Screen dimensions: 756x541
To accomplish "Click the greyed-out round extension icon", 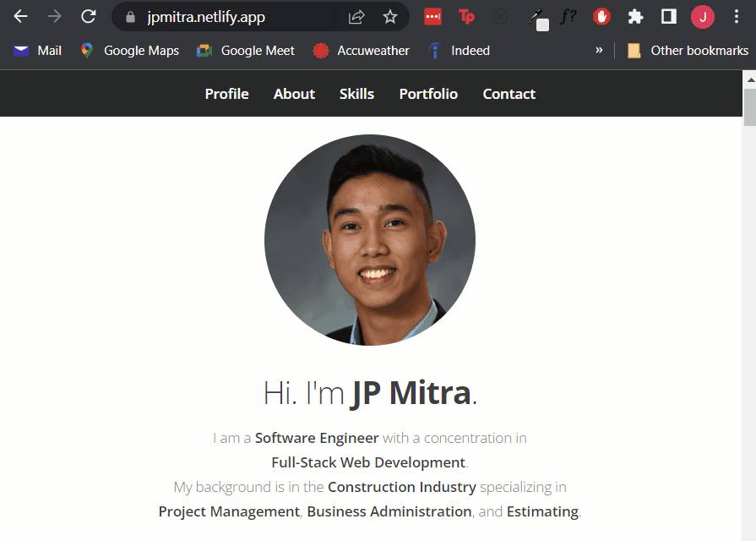I will 500,18.
